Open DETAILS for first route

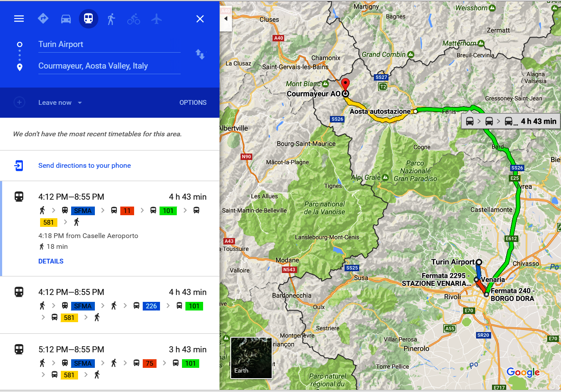click(51, 261)
